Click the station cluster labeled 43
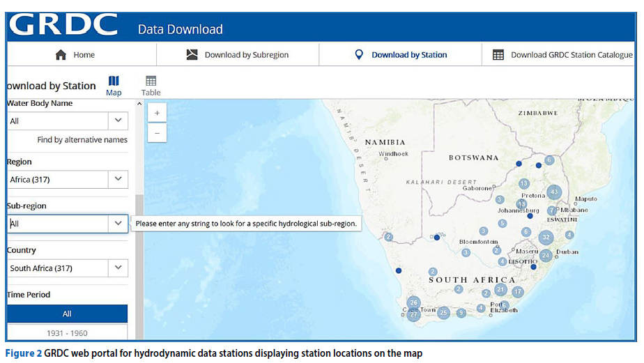Screen dimensions: 644x363 coord(554,192)
